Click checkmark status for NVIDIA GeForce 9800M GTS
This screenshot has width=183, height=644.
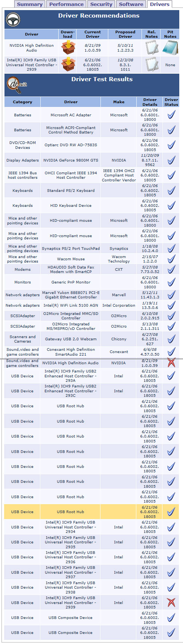(171, 160)
